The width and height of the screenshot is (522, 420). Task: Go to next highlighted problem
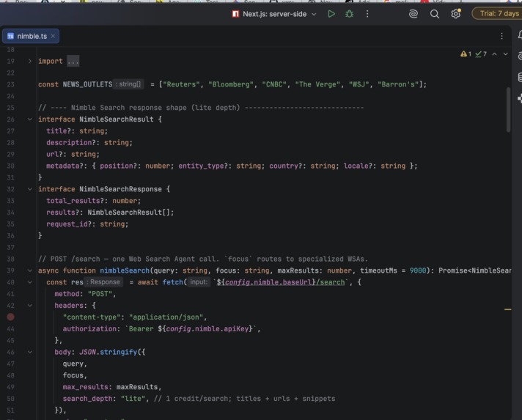coord(505,54)
